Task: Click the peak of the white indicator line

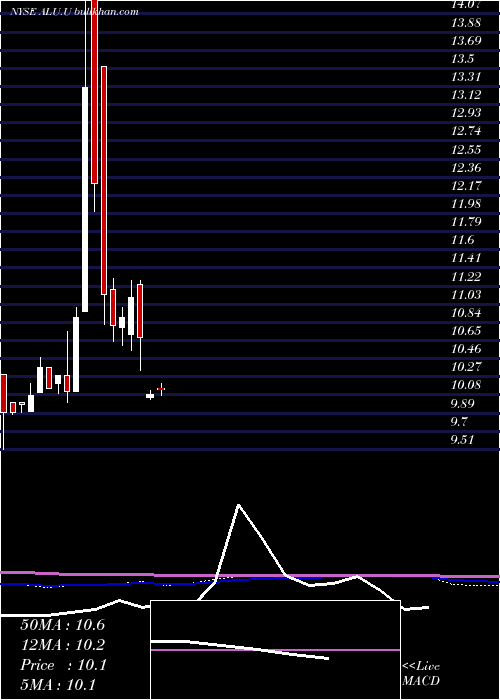Action: 239,505
